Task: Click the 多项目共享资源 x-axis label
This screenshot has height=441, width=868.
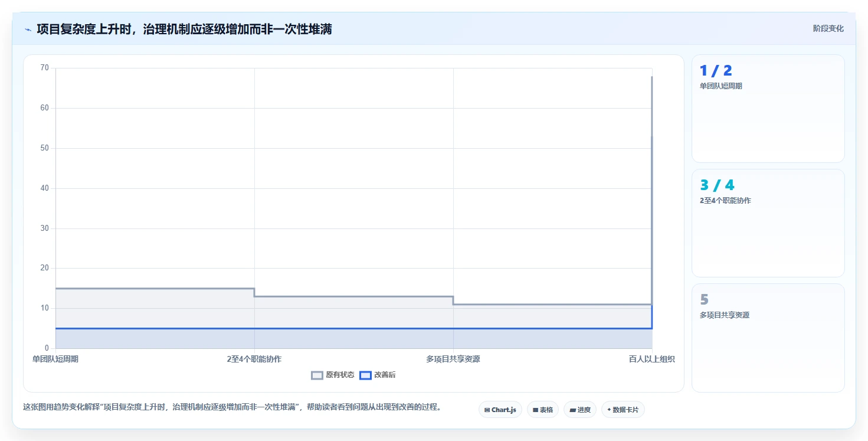Action: (x=453, y=359)
